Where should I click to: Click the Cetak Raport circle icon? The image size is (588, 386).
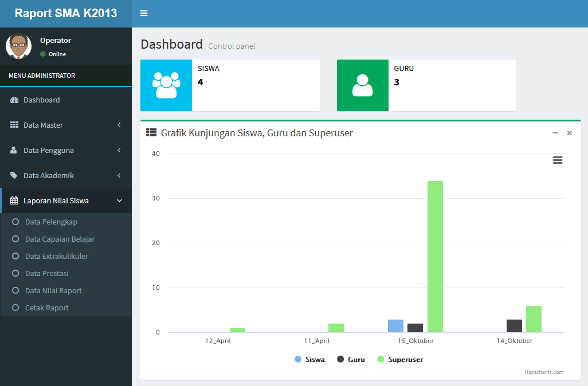point(15,308)
